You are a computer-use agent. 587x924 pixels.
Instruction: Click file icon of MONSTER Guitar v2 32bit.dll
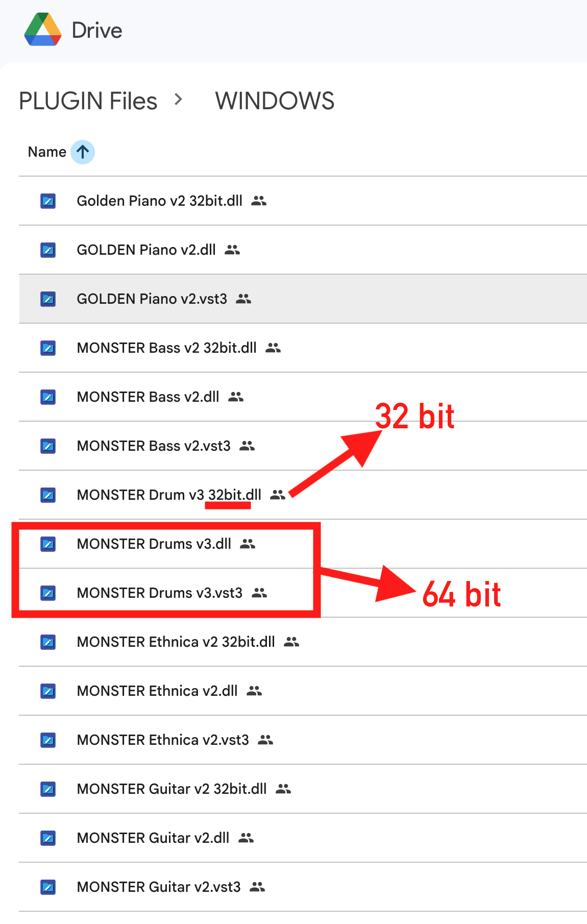[48, 789]
